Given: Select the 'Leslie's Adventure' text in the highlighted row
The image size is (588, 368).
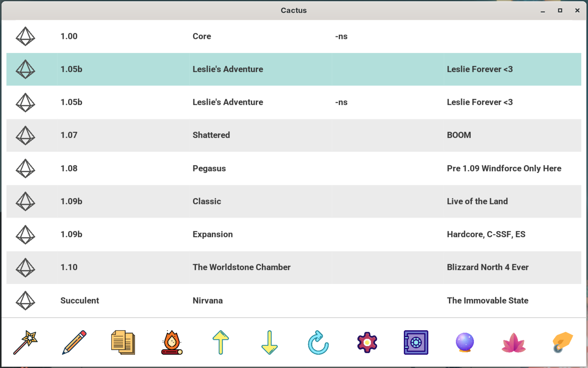Looking at the screenshot, I should click(x=228, y=69).
